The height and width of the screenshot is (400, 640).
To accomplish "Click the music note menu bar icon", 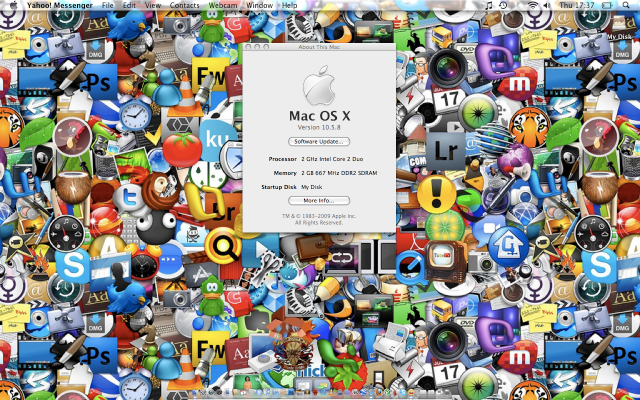I will (489, 5).
